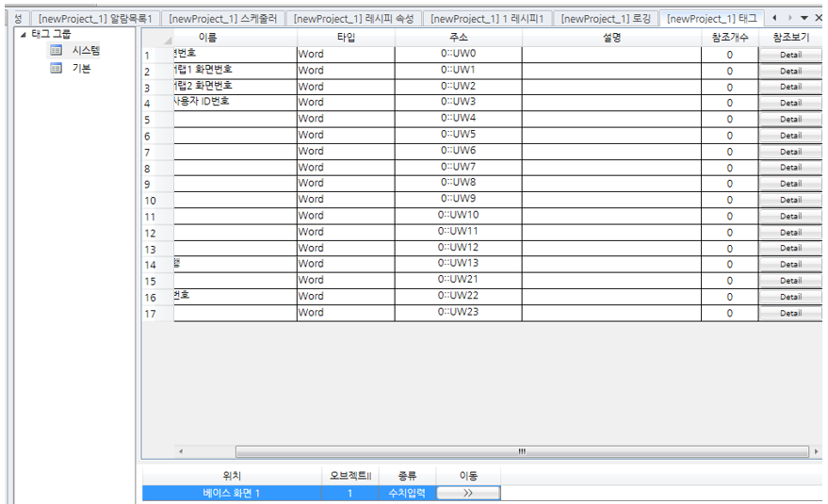The image size is (828, 504).
Task: Click the 베이스 화면 1 location cell
Action: tap(232, 494)
